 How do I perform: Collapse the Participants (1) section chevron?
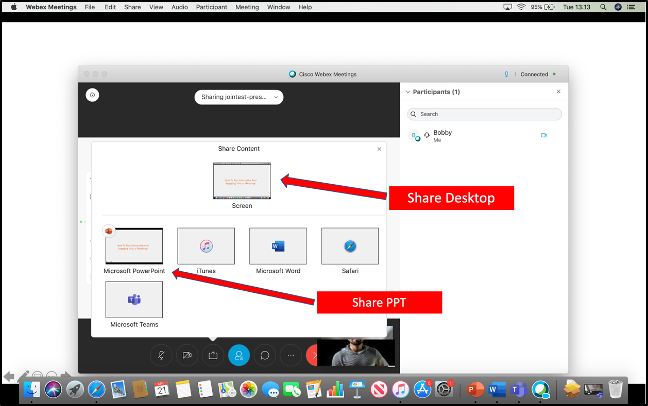tap(408, 92)
